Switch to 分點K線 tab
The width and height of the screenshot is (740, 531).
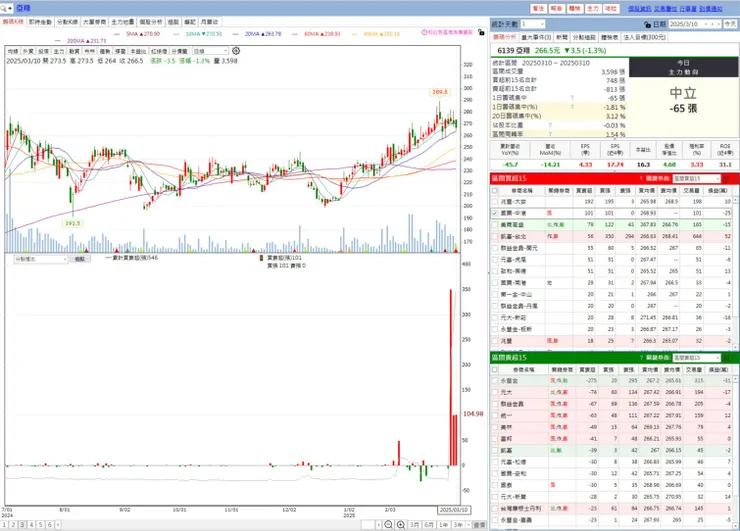(x=67, y=22)
